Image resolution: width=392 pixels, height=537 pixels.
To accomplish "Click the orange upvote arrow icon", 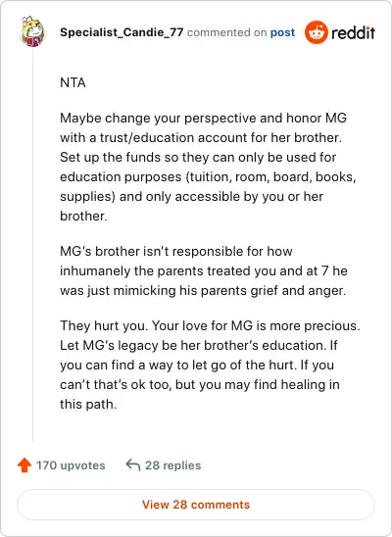I will 24,465.
